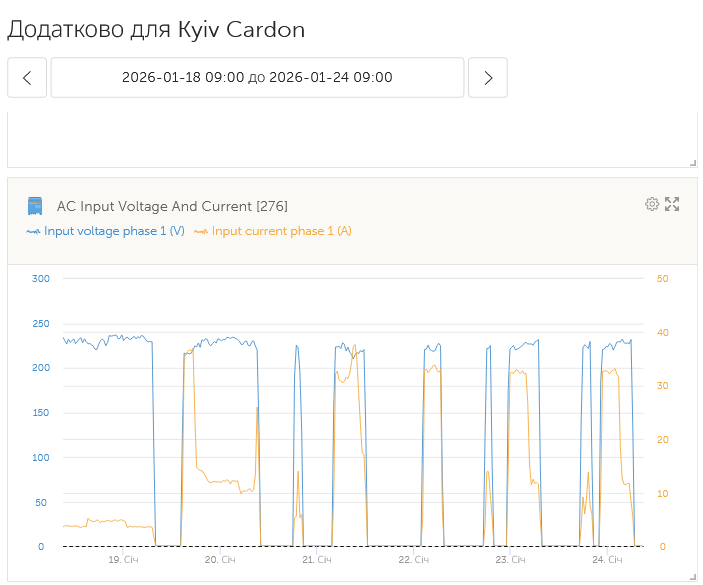
Task: Expand the AC Input chart to fullscreen
Action: (x=672, y=204)
